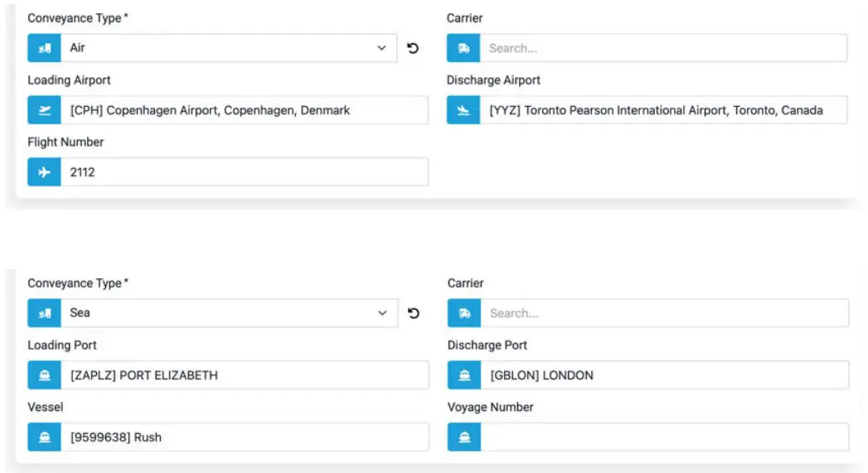Screen dimensions: 868x473
Task: Open the Conveyance Type dropdown showing Air
Action: tap(228, 48)
